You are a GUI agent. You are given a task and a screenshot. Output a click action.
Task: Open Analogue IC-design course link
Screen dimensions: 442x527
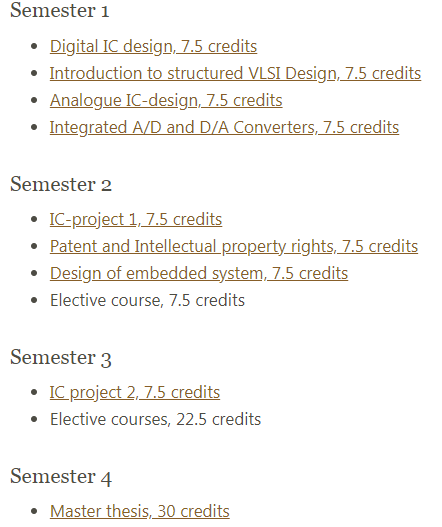166,100
